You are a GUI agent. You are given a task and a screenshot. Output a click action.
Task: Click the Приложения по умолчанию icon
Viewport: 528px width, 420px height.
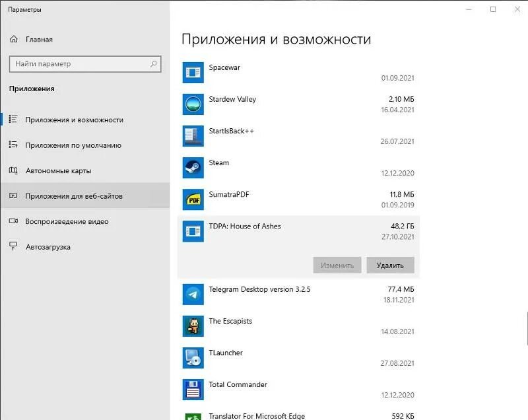coord(13,145)
